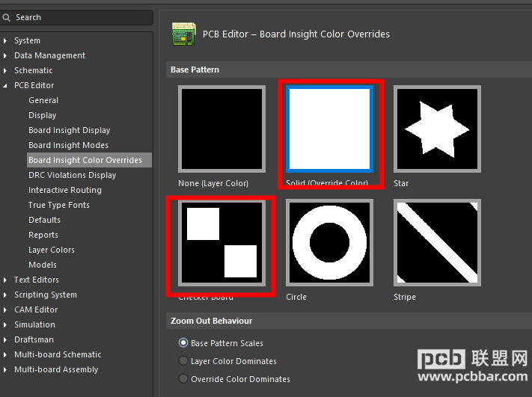Open Board Insight Modes page
532x397 pixels.
coord(68,145)
